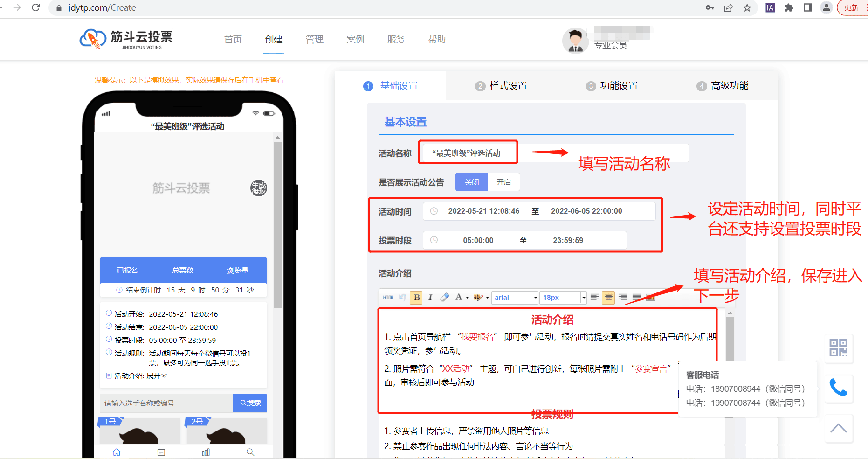This screenshot has height=459, width=868.
Task: Click the 搜索 button in phone preview
Action: click(x=250, y=403)
